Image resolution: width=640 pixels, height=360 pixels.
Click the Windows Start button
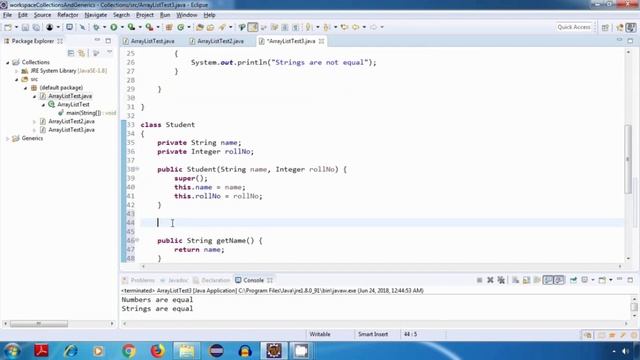tap(12, 351)
